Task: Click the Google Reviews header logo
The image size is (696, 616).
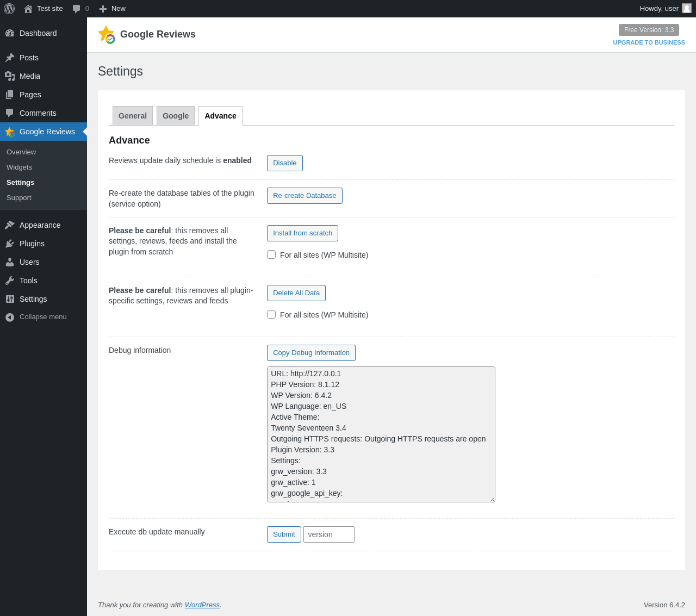Action: [x=107, y=35]
